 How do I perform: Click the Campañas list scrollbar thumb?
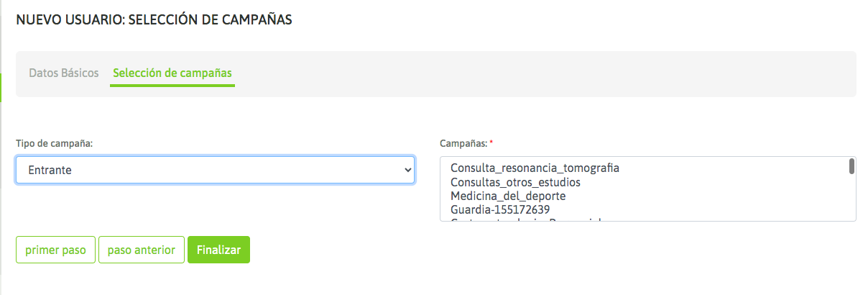[851, 166]
